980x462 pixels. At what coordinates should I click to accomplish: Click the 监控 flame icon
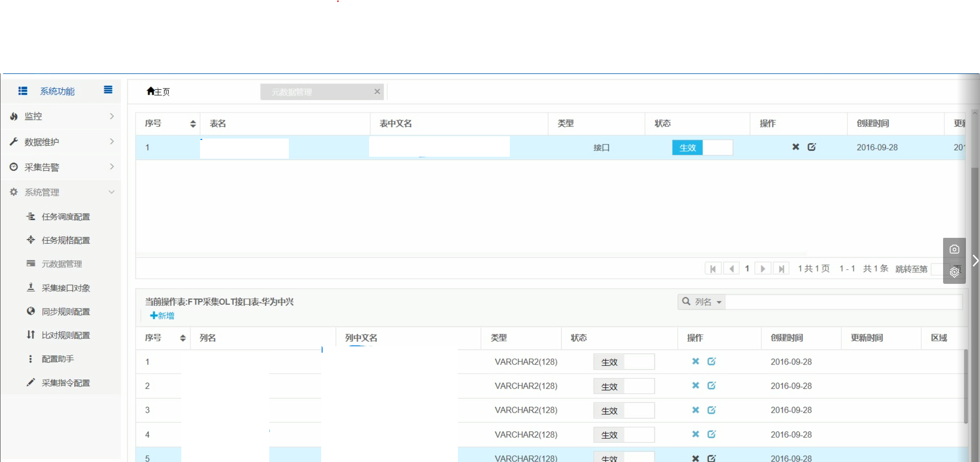point(14,116)
